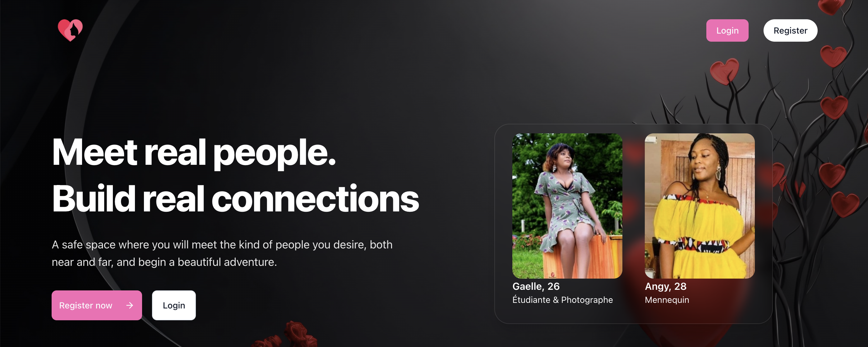Click the safe space description paragraph
The height and width of the screenshot is (347, 868).
[x=222, y=253]
